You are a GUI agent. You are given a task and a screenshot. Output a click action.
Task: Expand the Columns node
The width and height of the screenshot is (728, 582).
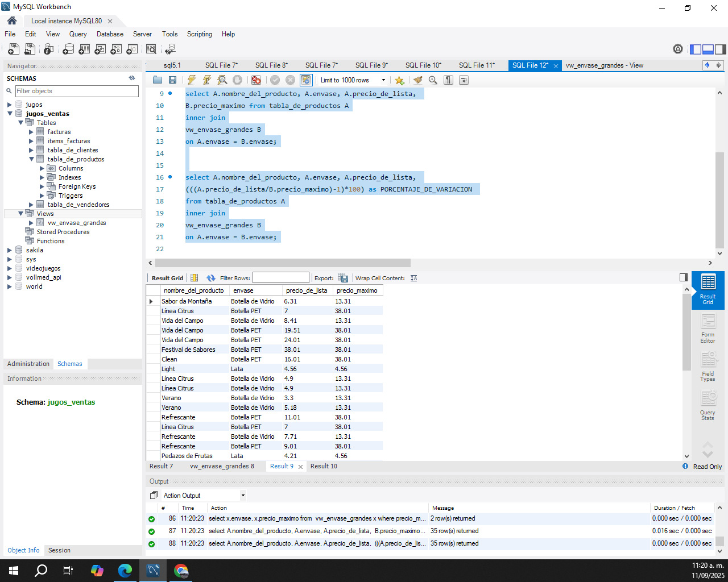pos(42,168)
